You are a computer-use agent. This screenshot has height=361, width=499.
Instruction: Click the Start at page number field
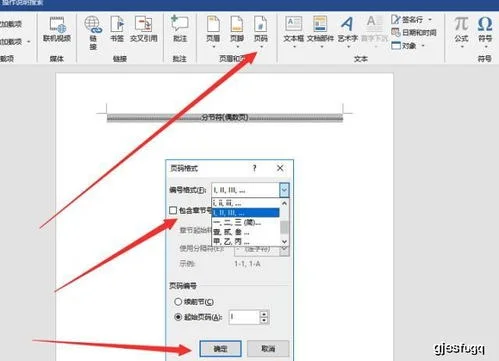[244, 317]
